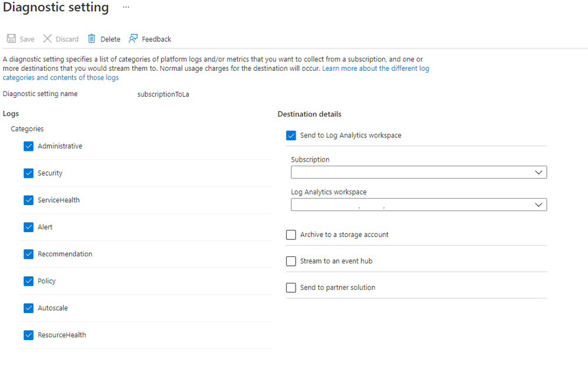The height and width of the screenshot is (366, 588).
Task: Toggle the Policy category checkbox
Action: 29,281
